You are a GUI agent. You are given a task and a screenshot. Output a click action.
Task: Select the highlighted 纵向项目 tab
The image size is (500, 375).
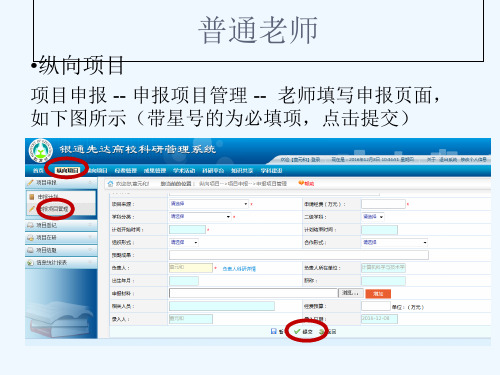67,171
